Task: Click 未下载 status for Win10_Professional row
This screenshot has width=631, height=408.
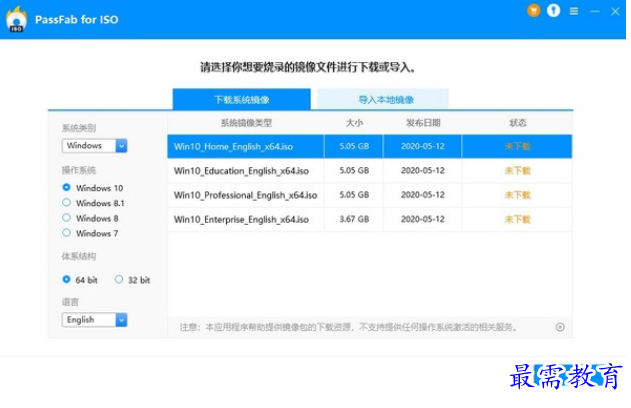Action: pyautogui.click(x=518, y=195)
